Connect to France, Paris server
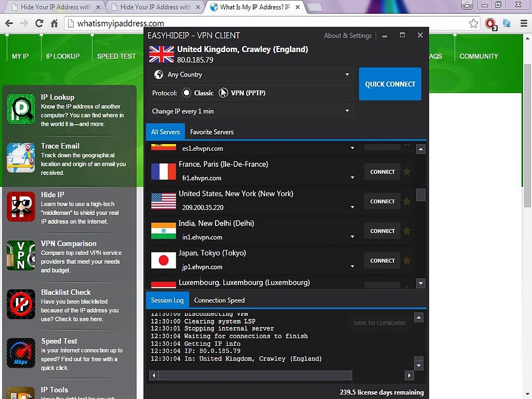532x399 pixels. point(382,172)
